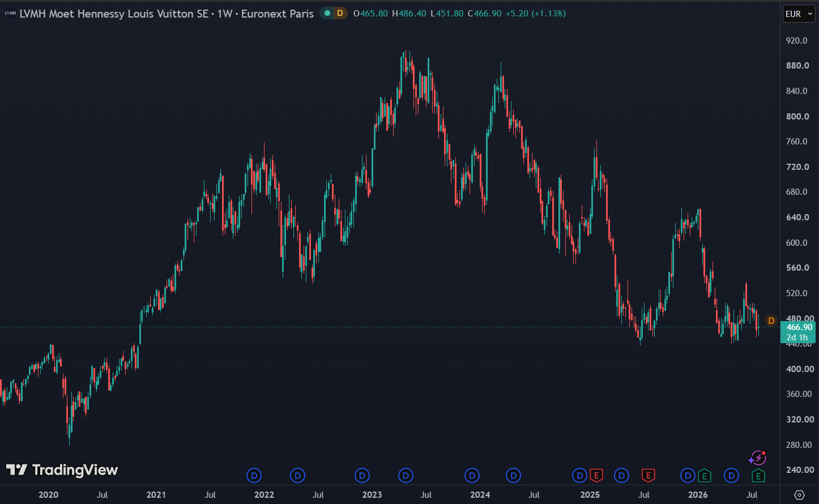The width and height of the screenshot is (819, 504).
Task: Click green earnings marker above 2026 label
Action: (x=704, y=476)
